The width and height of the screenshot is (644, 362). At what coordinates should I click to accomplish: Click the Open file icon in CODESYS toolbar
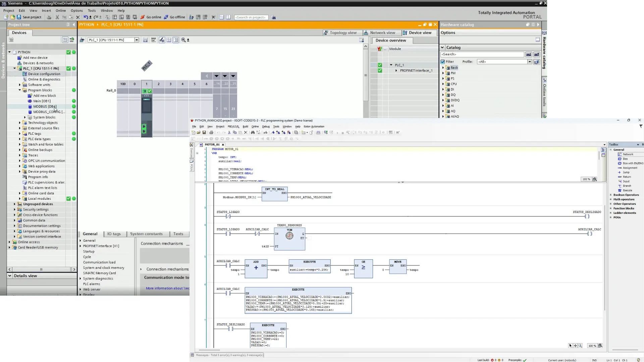(199, 132)
